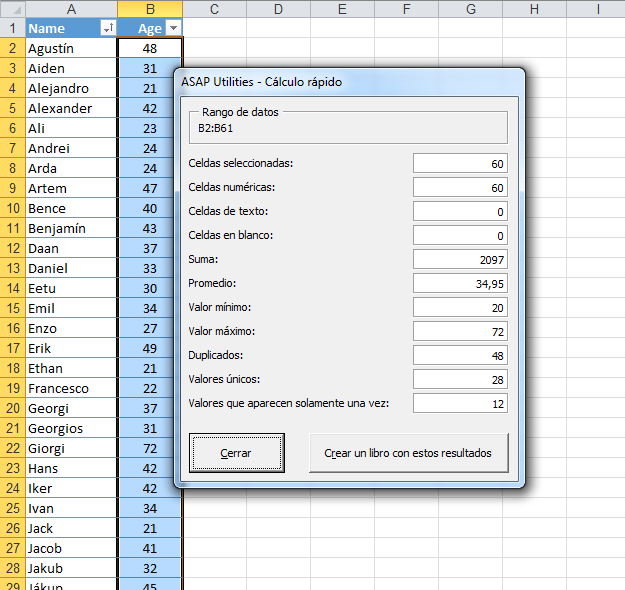Click the Celdas numéricas value field
This screenshot has width=625, height=590.
tap(460, 187)
